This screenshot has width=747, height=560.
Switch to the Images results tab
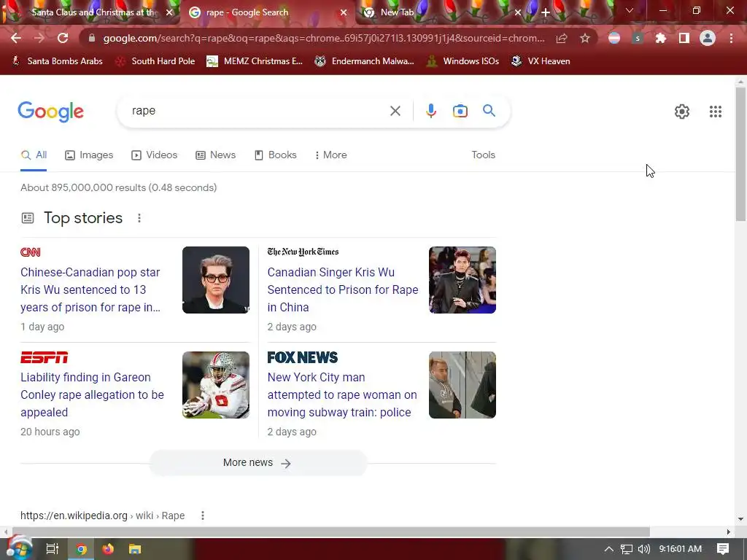pos(89,155)
